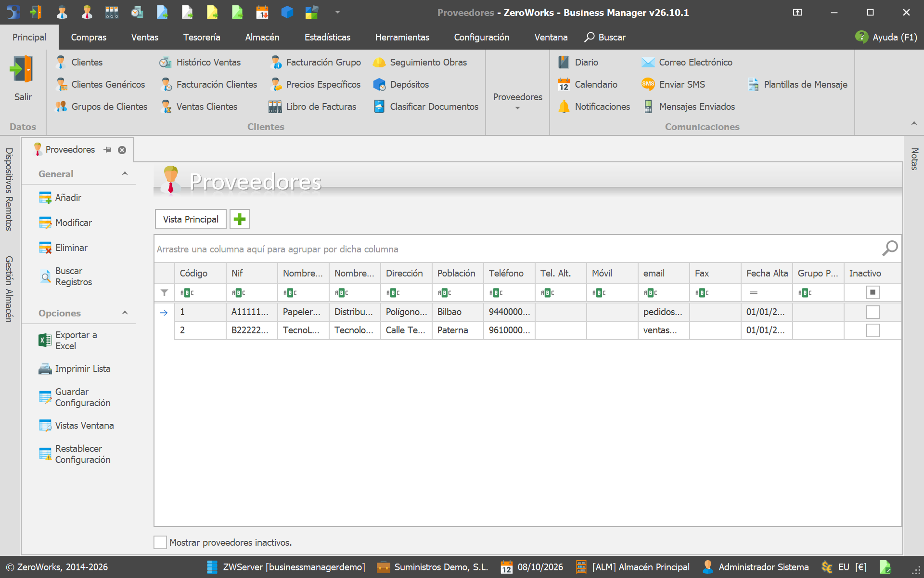The image size is (924, 578).
Task: Click Buscar in the ribbon bar
Action: pyautogui.click(x=605, y=37)
